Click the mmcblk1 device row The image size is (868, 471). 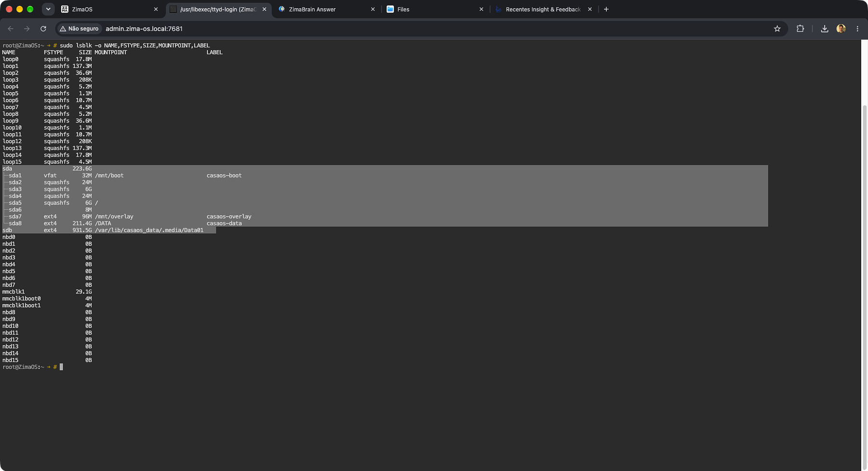coord(47,292)
